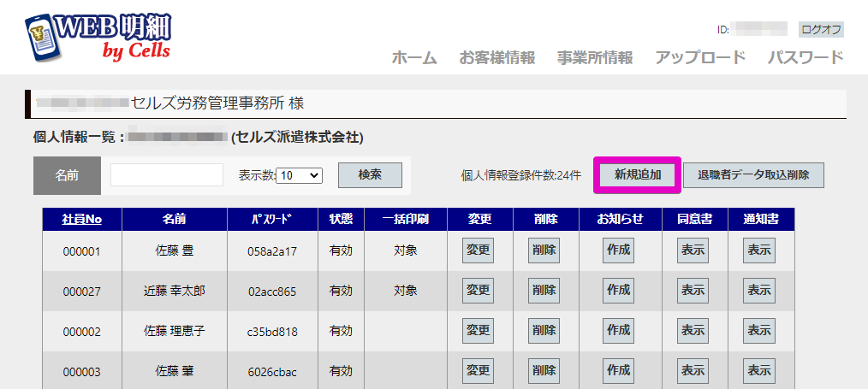Click the name 佐藤 肇

point(175,371)
